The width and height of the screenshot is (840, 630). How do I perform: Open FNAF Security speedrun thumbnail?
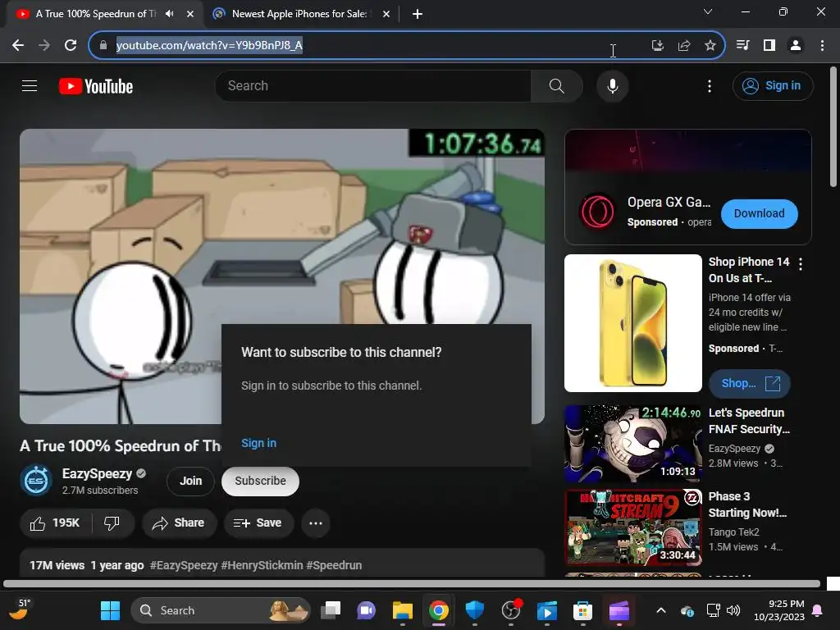tap(632, 444)
